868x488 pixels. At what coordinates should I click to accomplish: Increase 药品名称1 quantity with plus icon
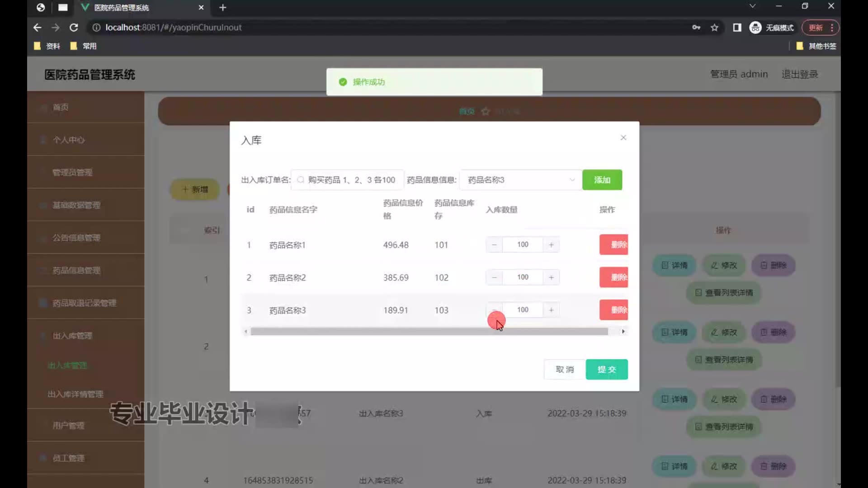pos(551,245)
